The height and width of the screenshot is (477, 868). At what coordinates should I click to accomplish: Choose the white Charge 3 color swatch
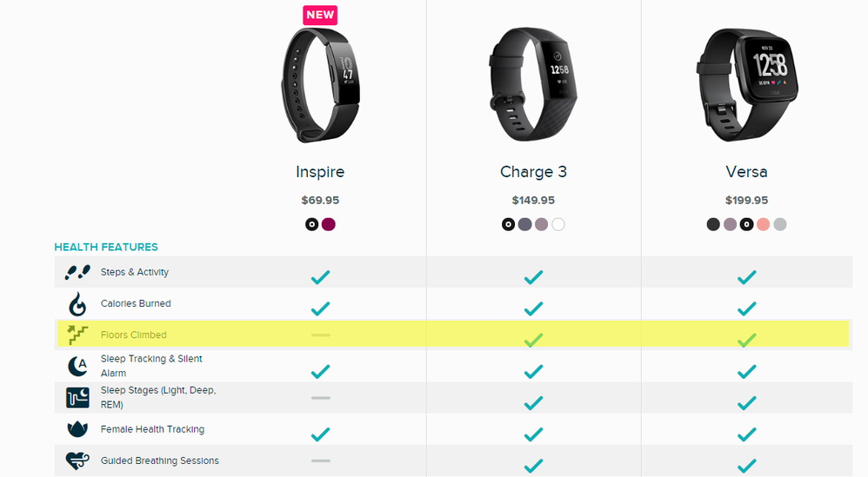point(558,224)
